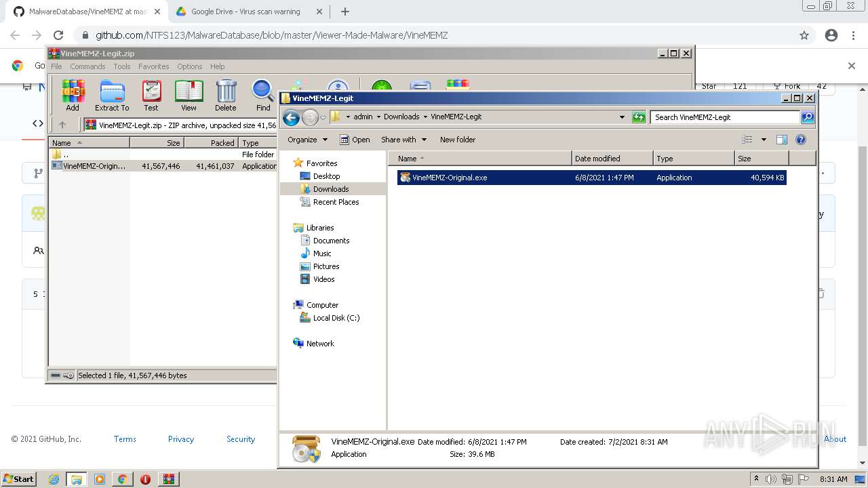This screenshot has height=488, width=868.
Task: Click Open in Explorer toolbar
Action: [355, 140]
